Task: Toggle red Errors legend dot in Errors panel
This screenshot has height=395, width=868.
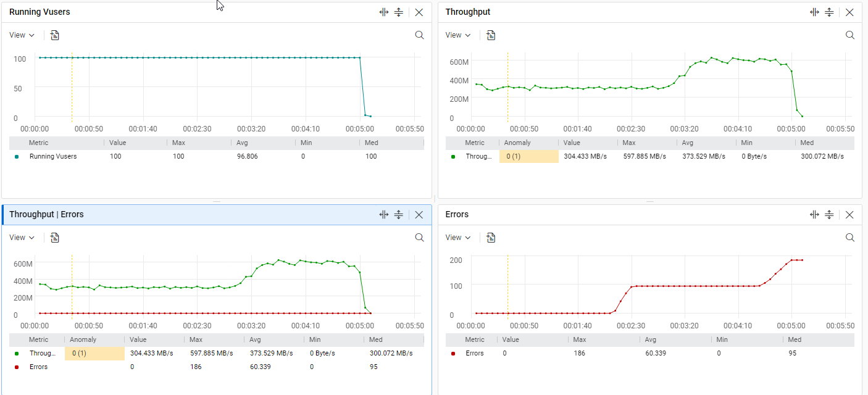Action: point(453,354)
